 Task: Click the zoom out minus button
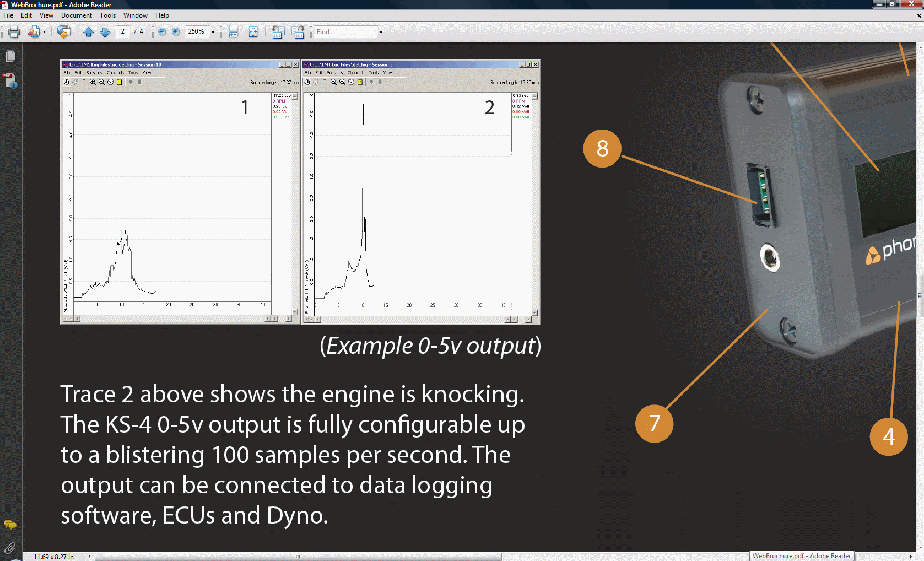pyautogui.click(x=162, y=32)
